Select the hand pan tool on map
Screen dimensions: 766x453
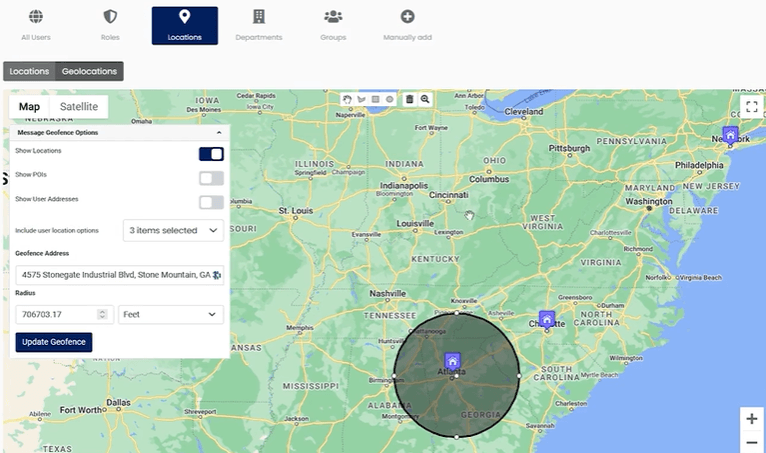[x=347, y=99]
